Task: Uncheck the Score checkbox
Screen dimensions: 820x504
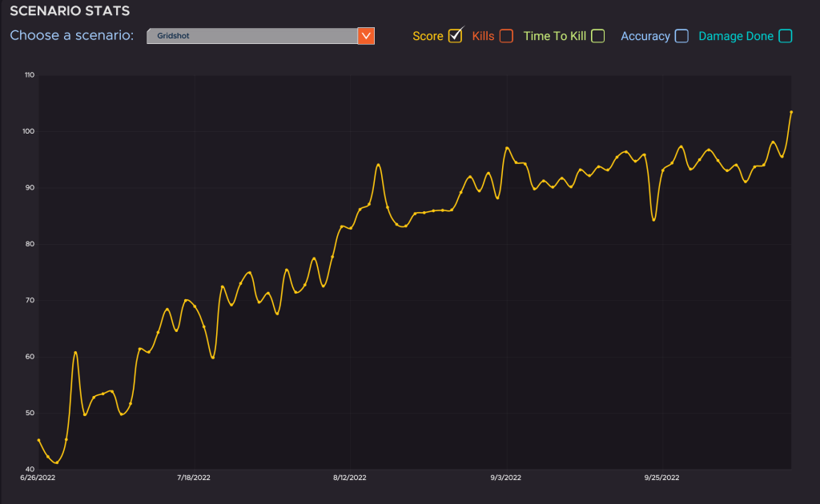Action: click(456, 36)
